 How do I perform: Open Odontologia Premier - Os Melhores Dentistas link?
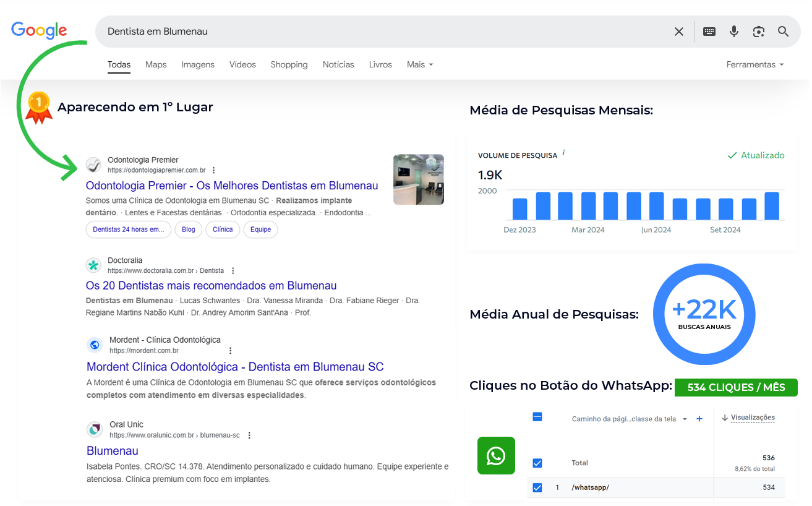[x=232, y=186]
